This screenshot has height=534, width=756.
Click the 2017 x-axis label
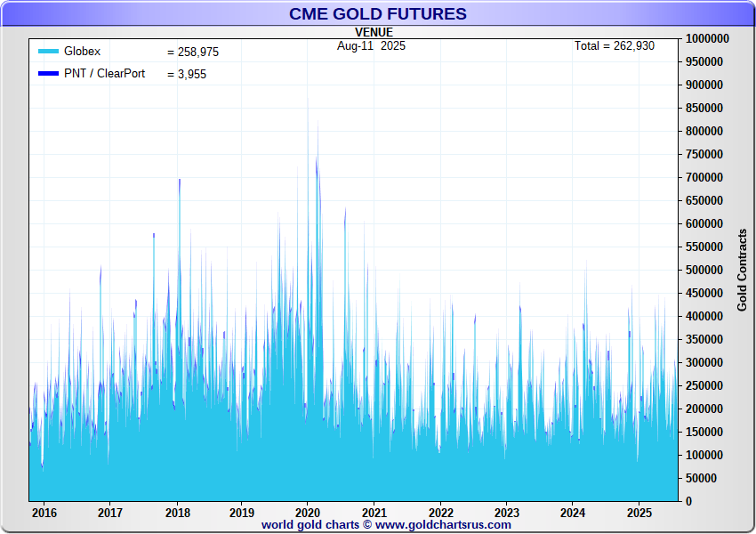110,513
